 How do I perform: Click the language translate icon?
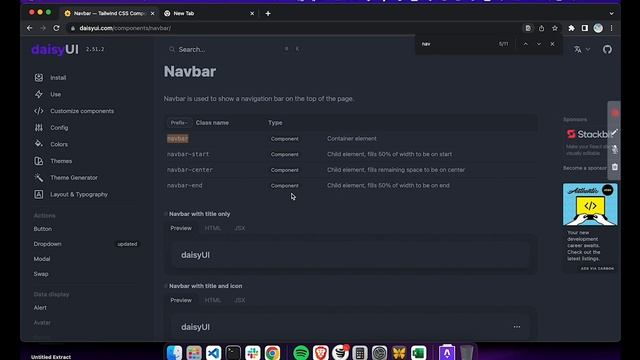click(x=578, y=49)
